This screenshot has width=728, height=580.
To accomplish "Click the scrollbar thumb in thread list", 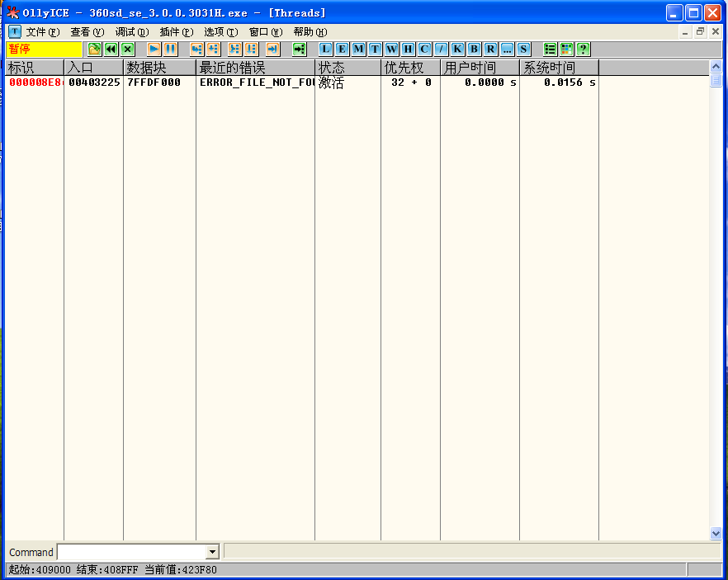I will click(716, 80).
